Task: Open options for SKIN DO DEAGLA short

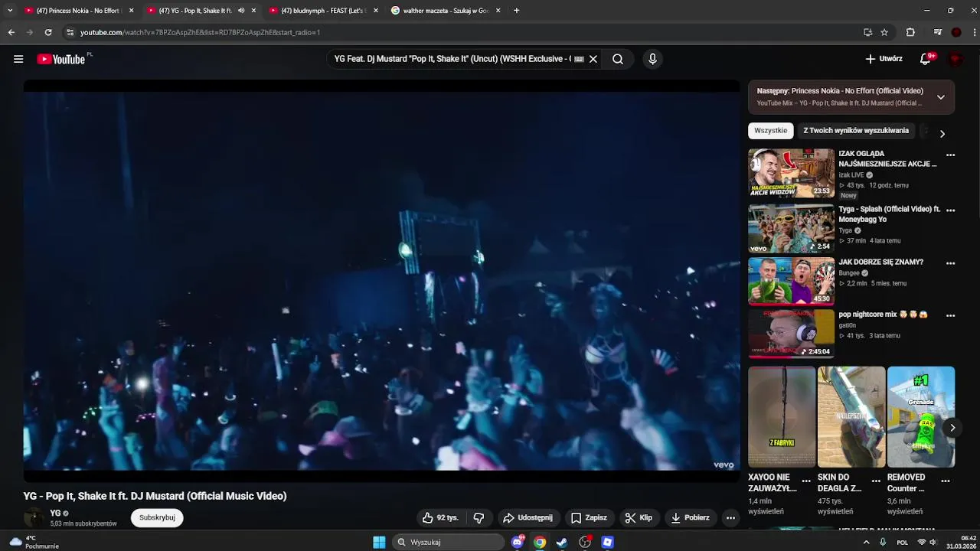Action: tap(876, 481)
